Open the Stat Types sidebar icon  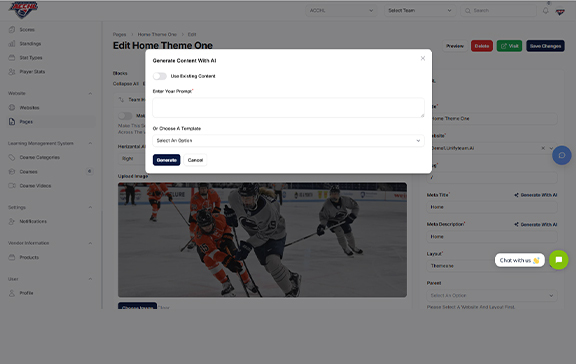tap(12, 58)
